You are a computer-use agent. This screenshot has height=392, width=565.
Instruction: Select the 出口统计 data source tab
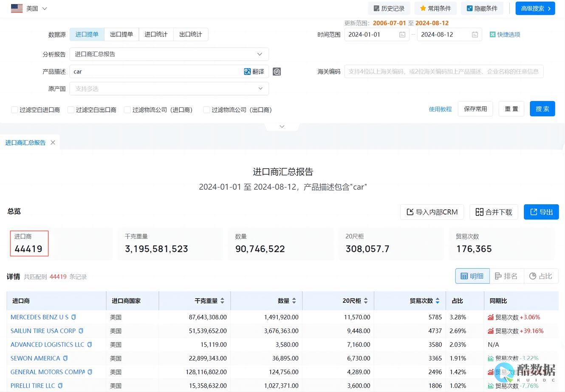tap(191, 34)
